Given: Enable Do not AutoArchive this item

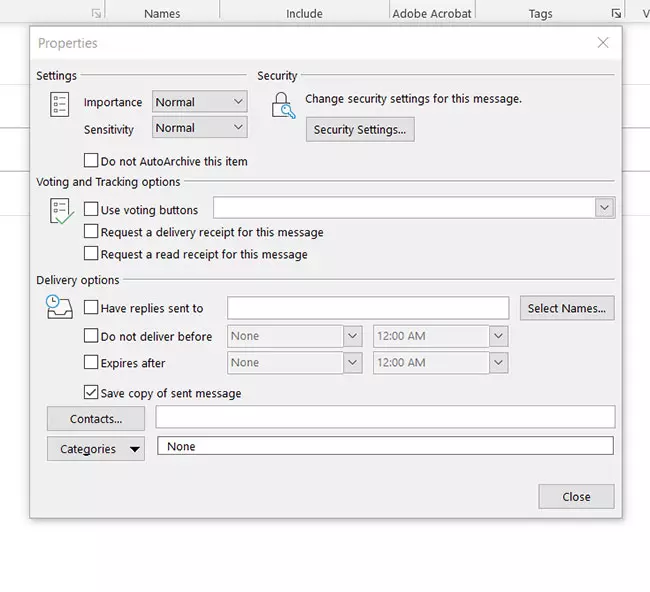Looking at the screenshot, I should (x=92, y=161).
